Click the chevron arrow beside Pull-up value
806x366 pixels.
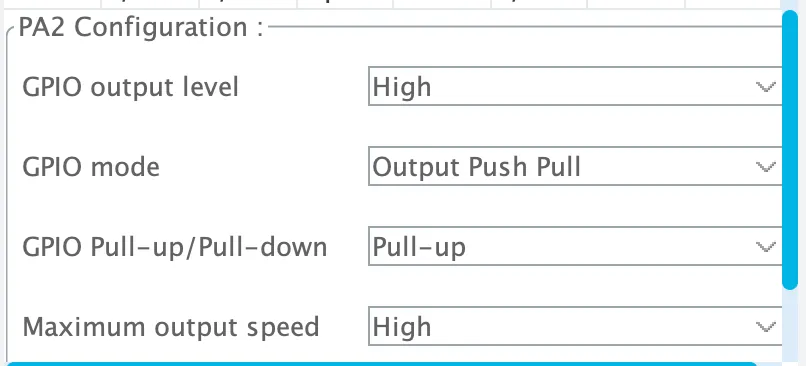[x=765, y=247]
